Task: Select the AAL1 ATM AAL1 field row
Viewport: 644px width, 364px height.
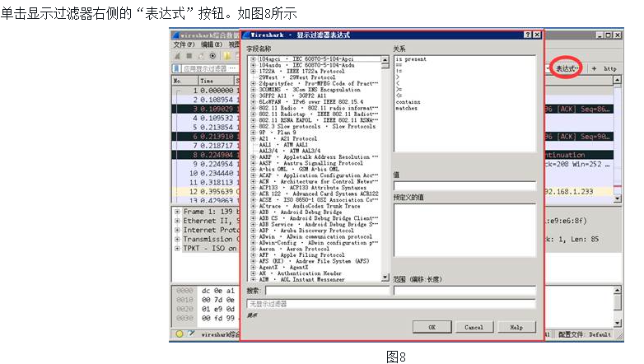Action: point(283,145)
